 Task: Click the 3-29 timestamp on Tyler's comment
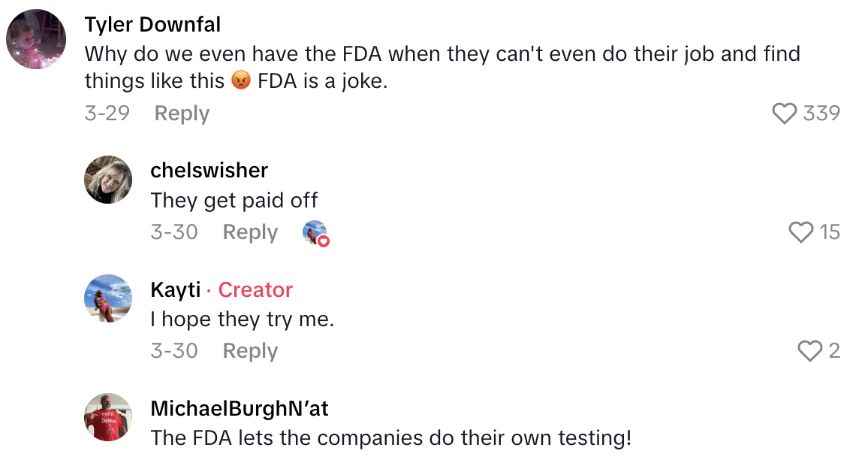coord(107,113)
